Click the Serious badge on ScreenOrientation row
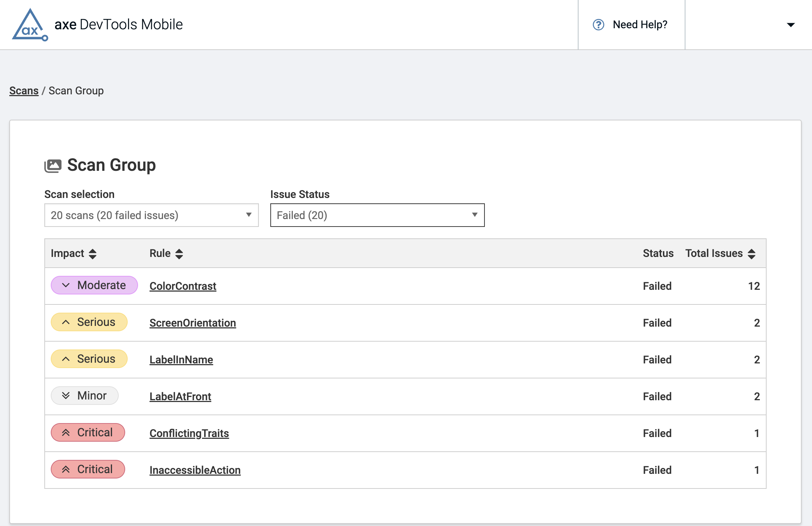The width and height of the screenshot is (812, 526). (x=89, y=322)
